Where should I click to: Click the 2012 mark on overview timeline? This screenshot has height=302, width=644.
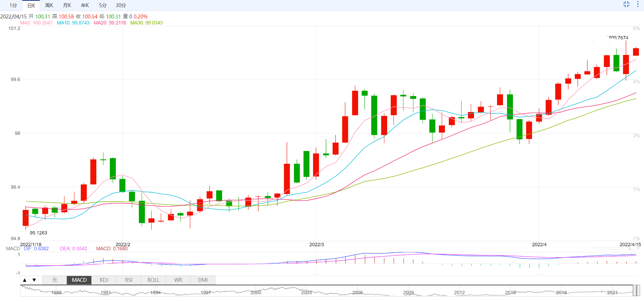click(x=459, y=292)
